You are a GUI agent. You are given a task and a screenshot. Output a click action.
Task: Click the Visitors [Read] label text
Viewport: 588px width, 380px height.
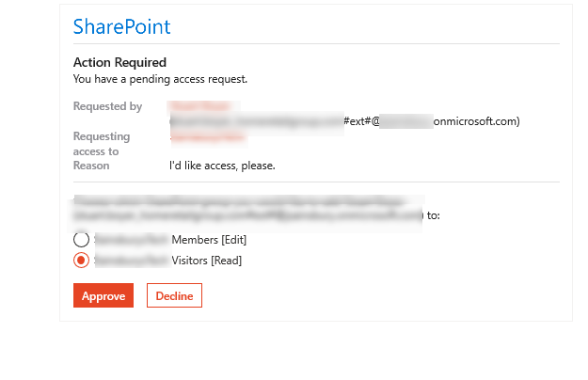[206, 261]
